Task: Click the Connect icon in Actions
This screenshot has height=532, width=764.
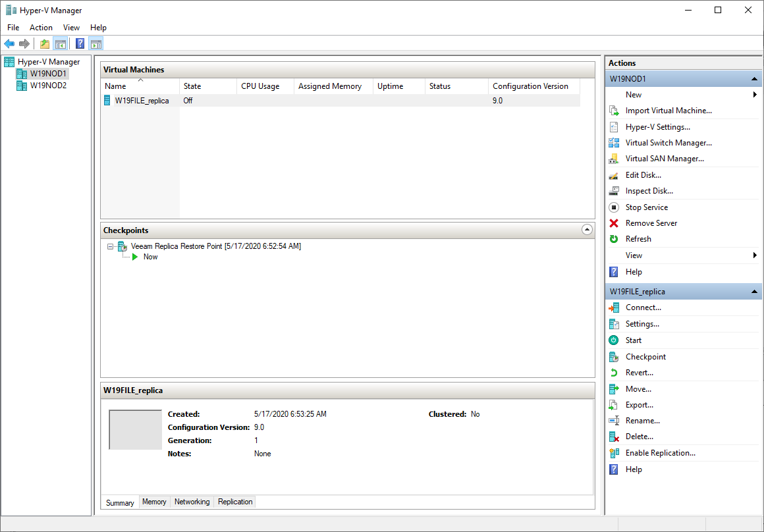Action: [x=614, y=307]
